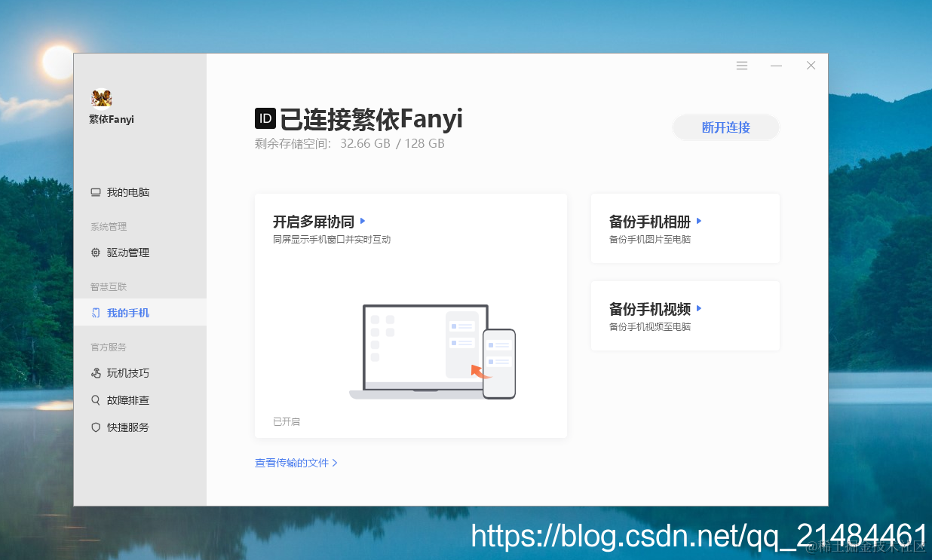Viewport: 932px width, 560px height.
Task: Open the hamburger menu at top right
Action: tap(741, 66)
